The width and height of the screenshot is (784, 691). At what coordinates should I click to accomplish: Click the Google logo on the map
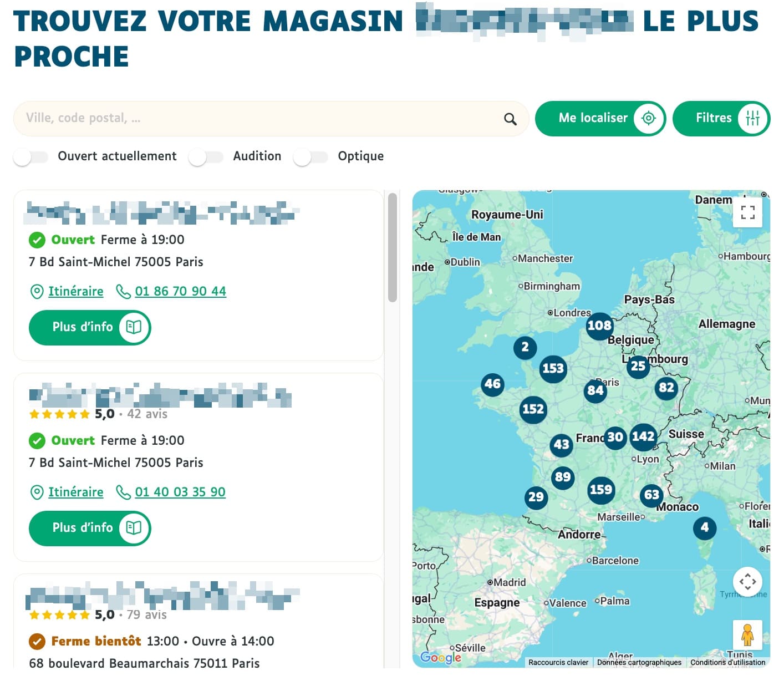coord(441,657)
